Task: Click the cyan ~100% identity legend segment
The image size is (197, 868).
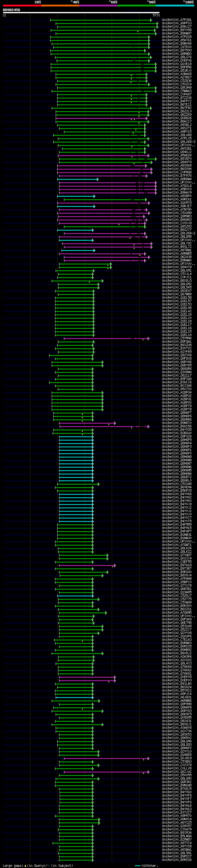Action: (175, 6)
